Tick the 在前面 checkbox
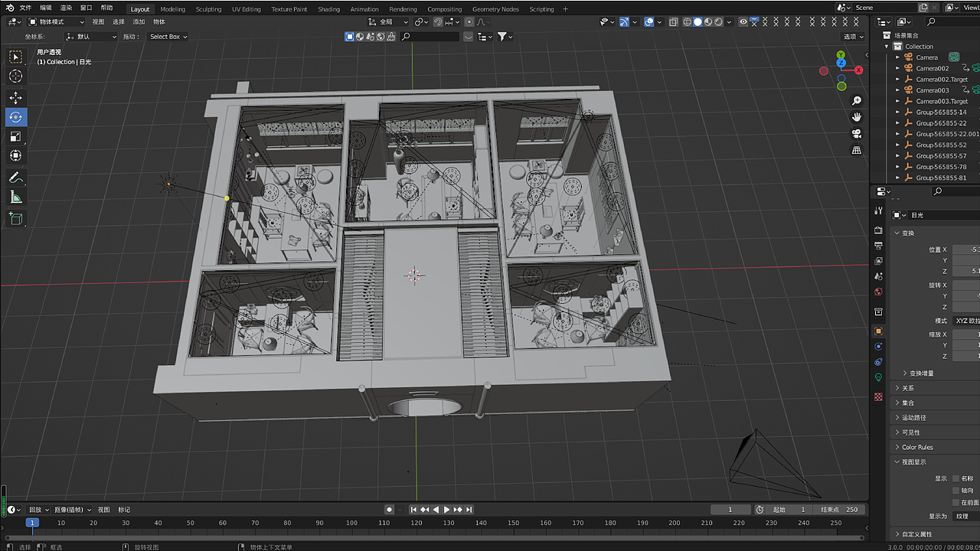The height and width of the screenshot is (551, 980). [x=955, y=503]
